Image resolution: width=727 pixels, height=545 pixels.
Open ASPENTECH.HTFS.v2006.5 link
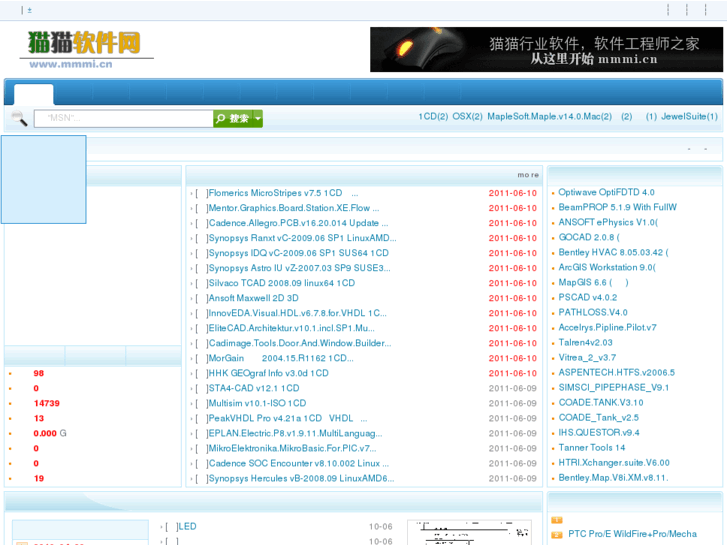pyautogui.click(x=616, y=372)
